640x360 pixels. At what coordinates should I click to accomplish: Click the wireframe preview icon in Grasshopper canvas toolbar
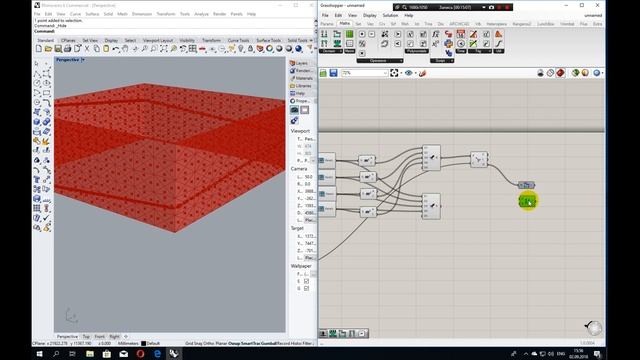coord(550,73)
